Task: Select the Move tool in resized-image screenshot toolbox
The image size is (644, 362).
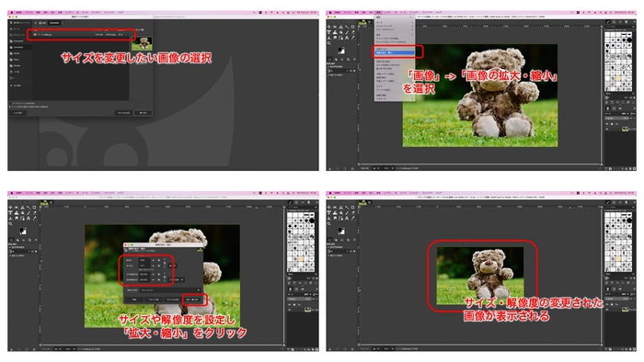Action: tap(329, 208)
